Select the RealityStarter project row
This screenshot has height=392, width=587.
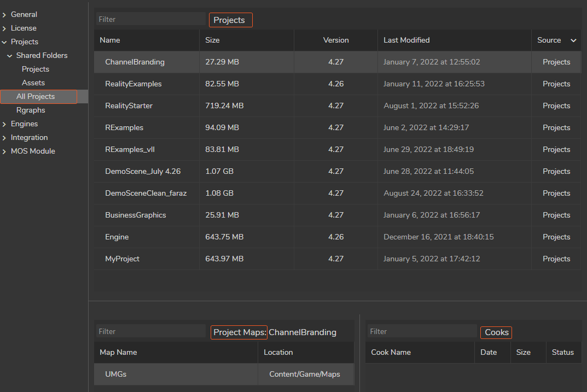(x=129, y=106)
